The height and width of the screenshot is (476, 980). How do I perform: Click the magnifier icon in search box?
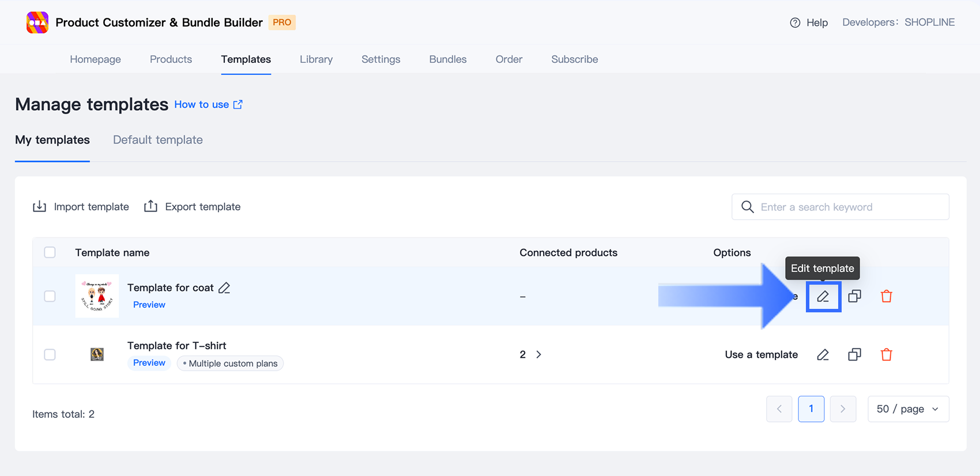747,207
